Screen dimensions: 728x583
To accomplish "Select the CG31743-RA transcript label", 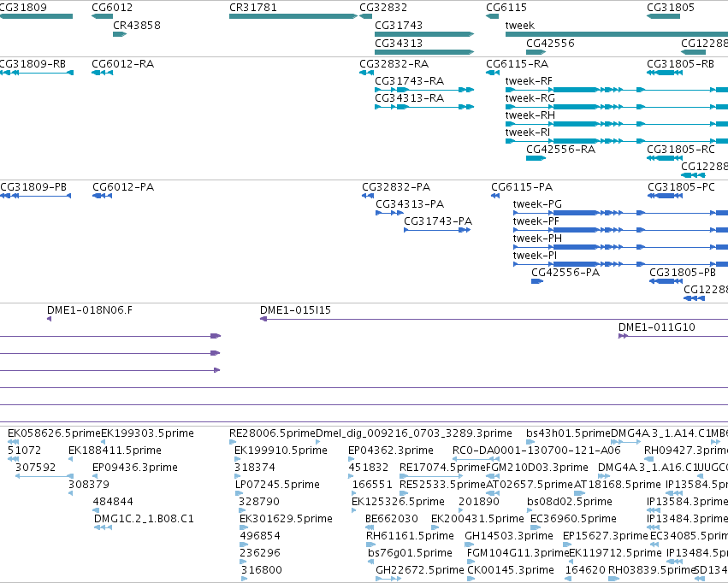I will 409,81.
